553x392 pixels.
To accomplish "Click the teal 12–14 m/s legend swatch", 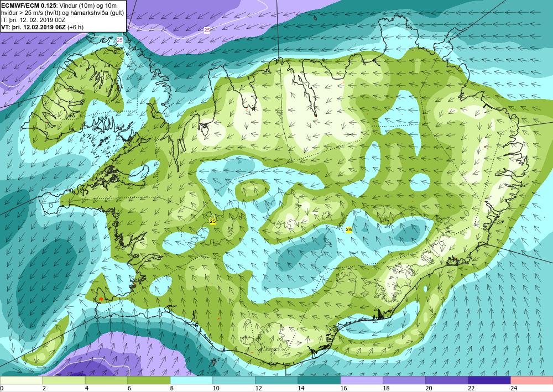I will coord(276,380).
